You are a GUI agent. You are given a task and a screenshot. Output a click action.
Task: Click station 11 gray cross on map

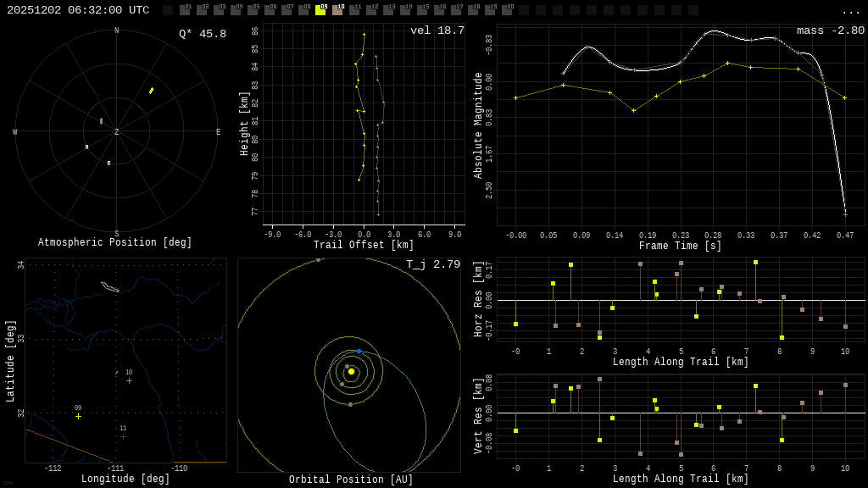(x=123, y=436)
